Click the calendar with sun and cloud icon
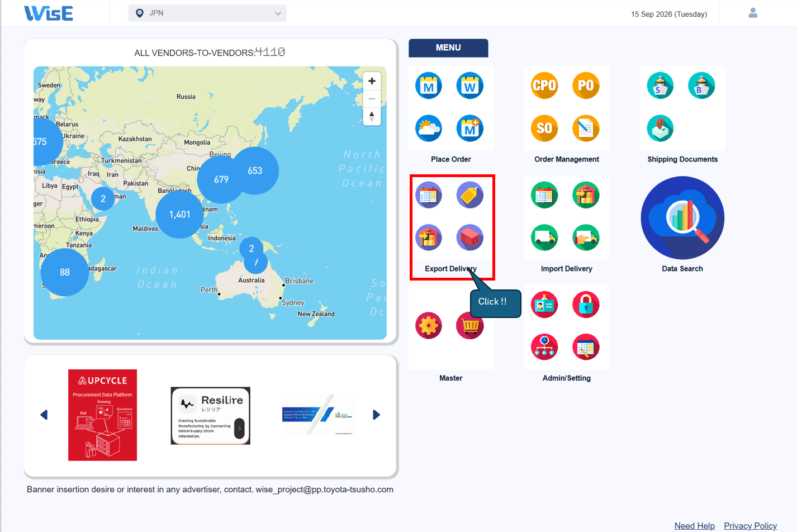The width and height of the screenshot is (797, 532). pyautogui.click(x=429, y=128)
